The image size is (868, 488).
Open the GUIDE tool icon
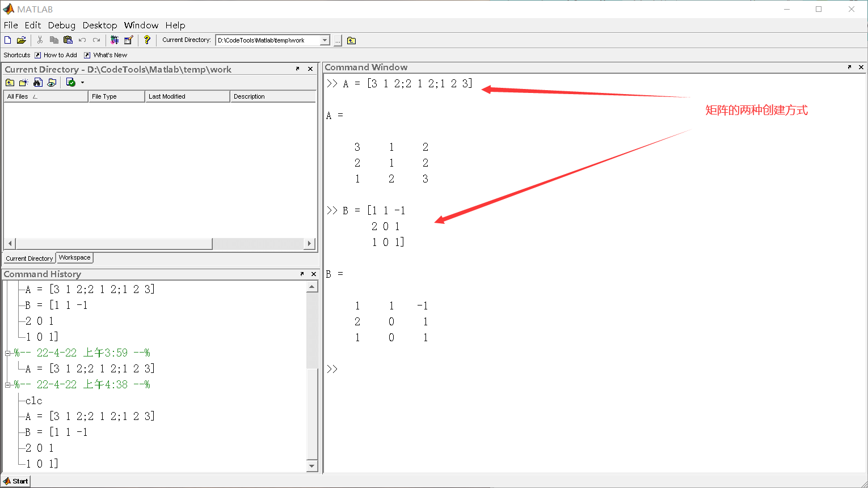(129, 40)
